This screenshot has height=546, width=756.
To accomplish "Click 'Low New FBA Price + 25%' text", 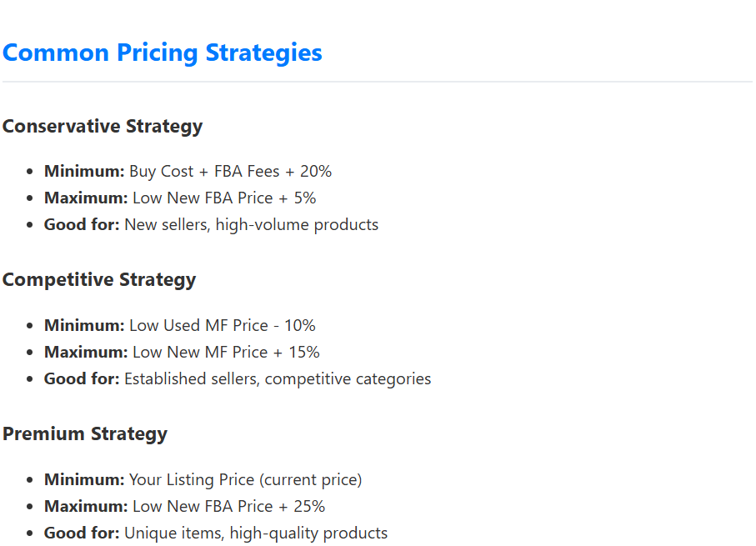I will [228, 507].
